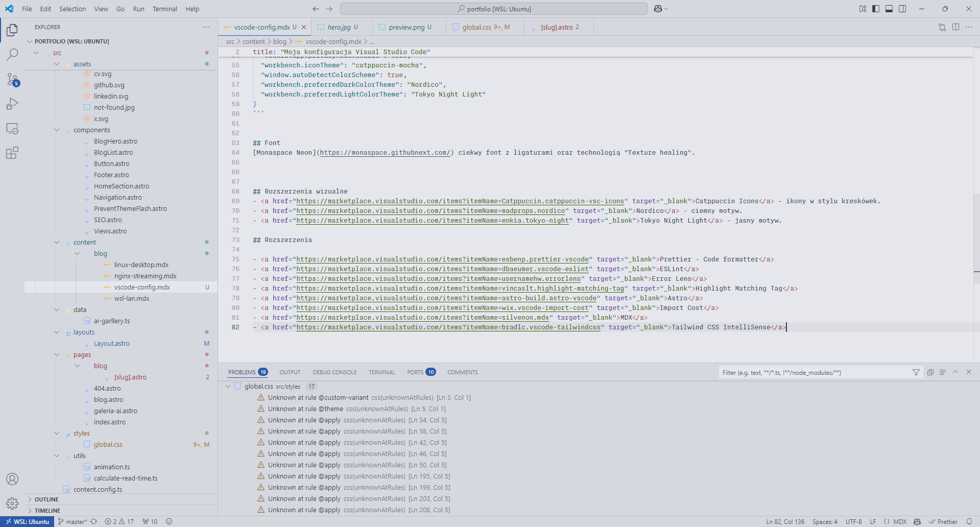Open Copilot chat icon next to search bar

point(658,9)
